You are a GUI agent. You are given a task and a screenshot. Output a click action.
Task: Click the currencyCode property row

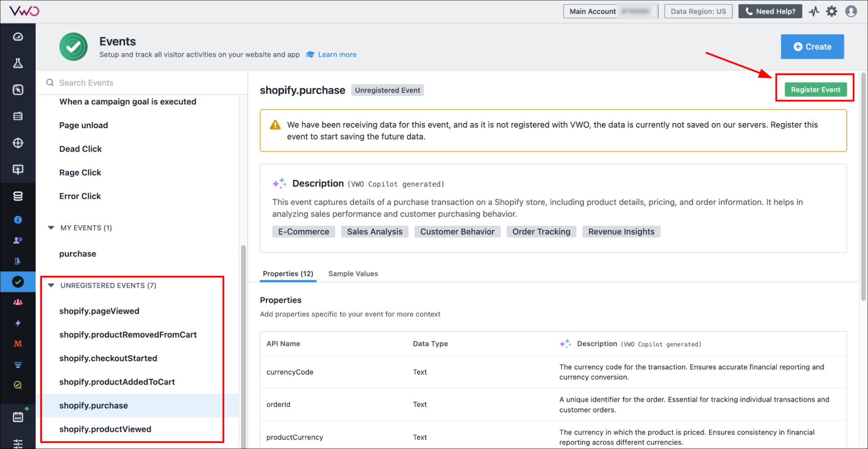553,372
